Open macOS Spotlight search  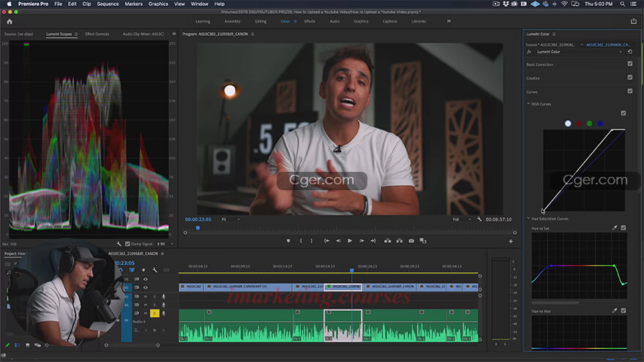(623, 4)
